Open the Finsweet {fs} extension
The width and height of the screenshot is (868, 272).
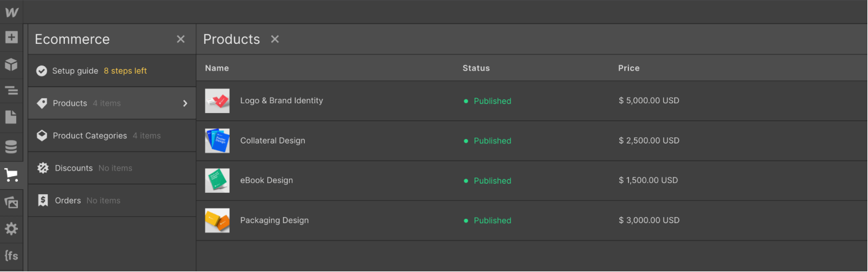click(11, 255)
